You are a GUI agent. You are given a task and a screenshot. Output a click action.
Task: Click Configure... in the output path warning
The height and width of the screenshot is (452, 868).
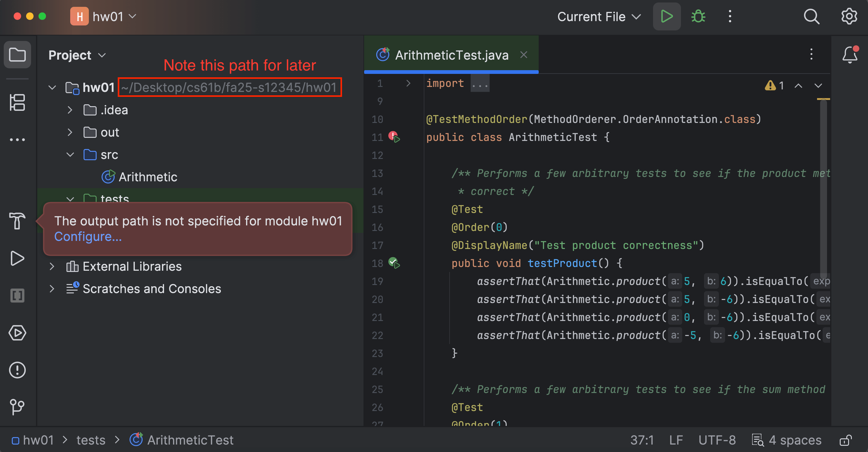88,236
